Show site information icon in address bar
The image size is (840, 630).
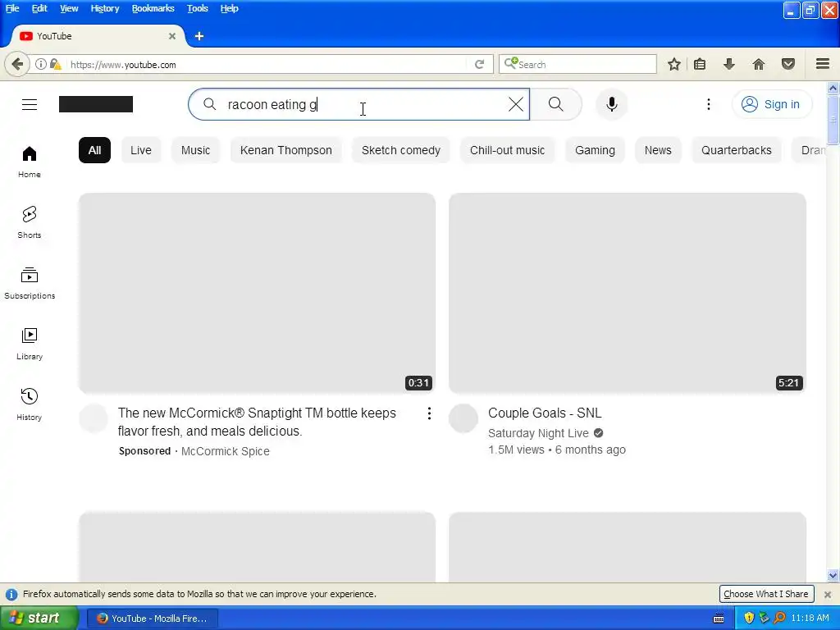coord(41,64)
